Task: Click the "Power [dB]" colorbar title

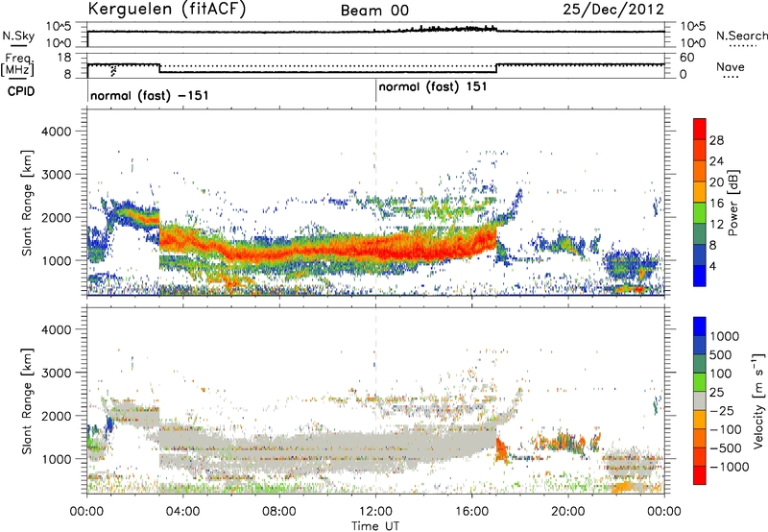Action: point(732,203)
